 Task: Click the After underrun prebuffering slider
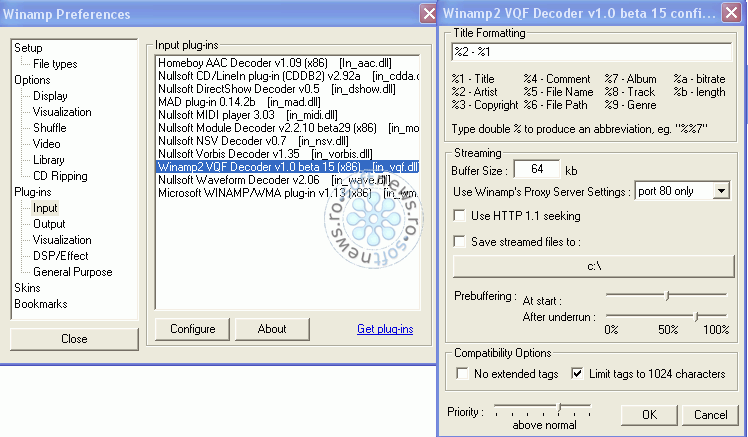(666, 316)
